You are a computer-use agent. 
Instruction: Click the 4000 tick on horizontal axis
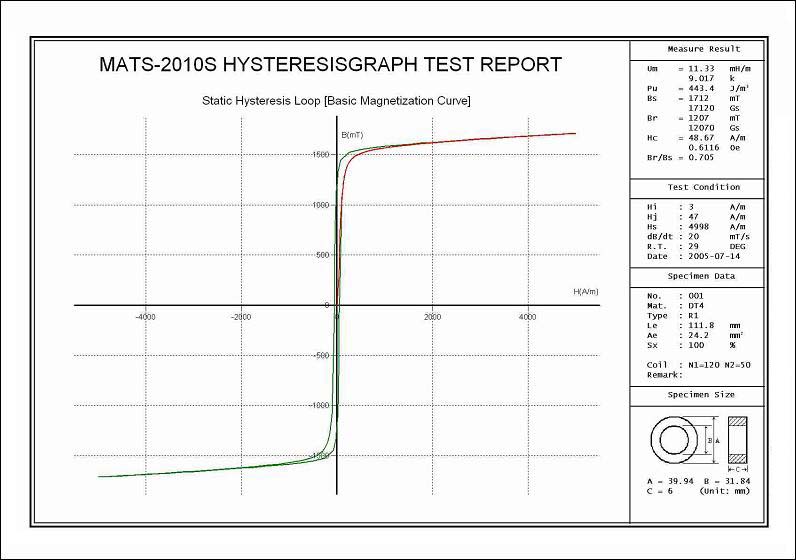point(527,317)
